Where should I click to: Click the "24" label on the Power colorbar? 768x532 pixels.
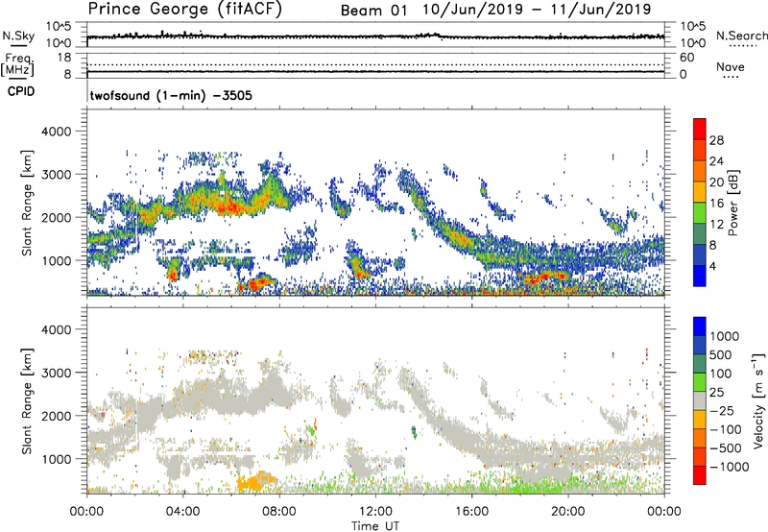[x=716, y=161]
